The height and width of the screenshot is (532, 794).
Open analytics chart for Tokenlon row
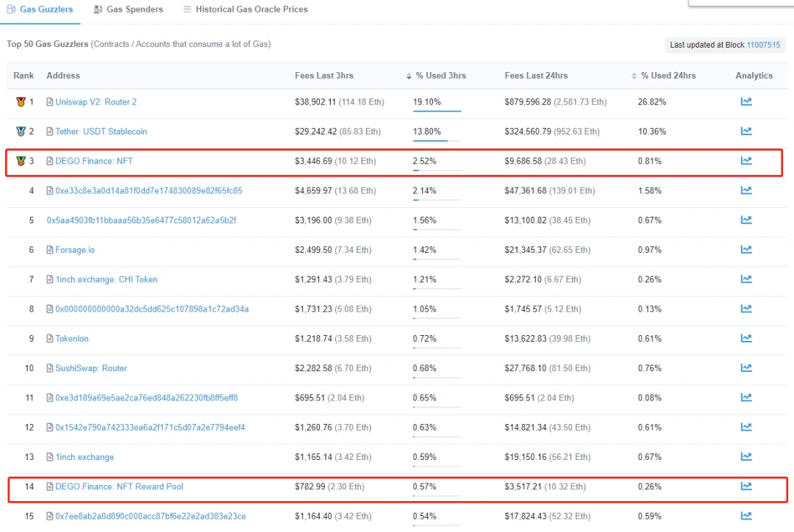(746, 338)
